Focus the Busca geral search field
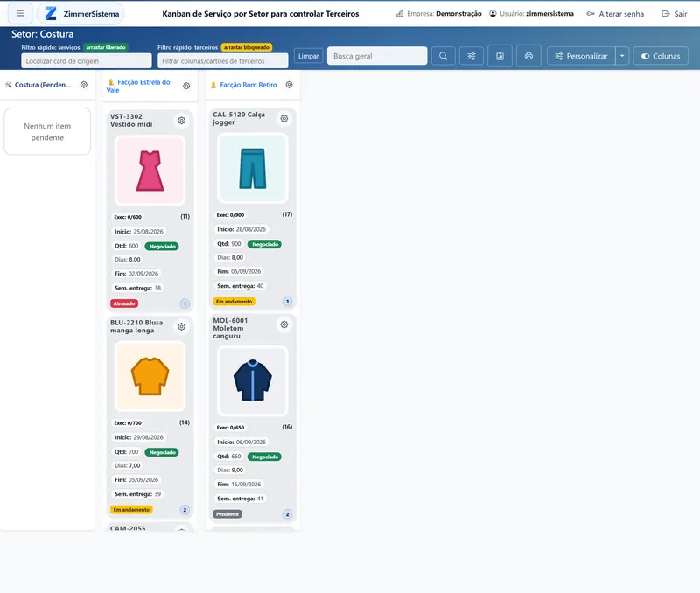This screenshot has width=700, height=593. 377,56
